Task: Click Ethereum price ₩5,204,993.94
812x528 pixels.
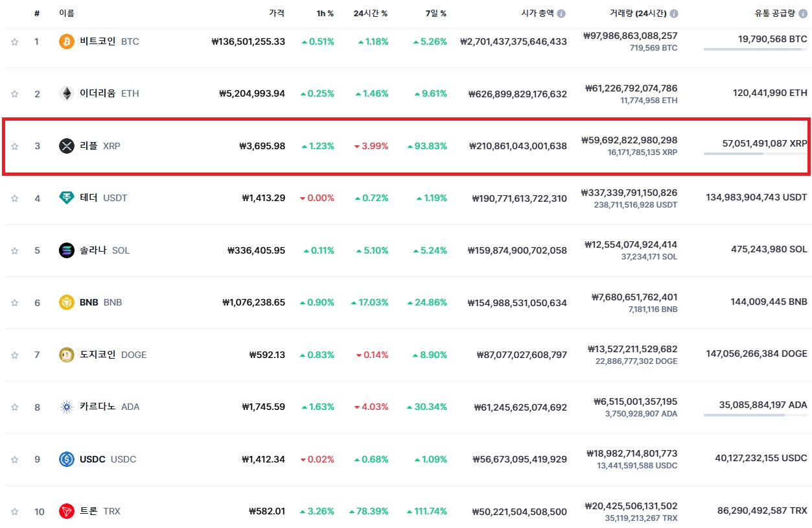Action: (252, 93)
